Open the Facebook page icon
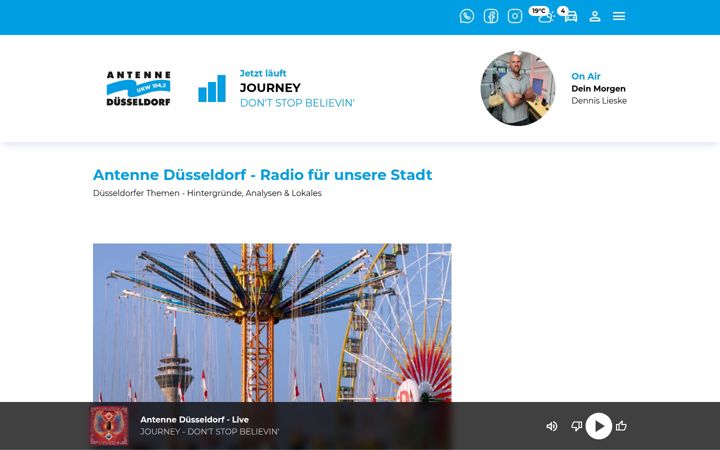The height and width of the screenshot is (450, 720). click(x=491, y=16)
